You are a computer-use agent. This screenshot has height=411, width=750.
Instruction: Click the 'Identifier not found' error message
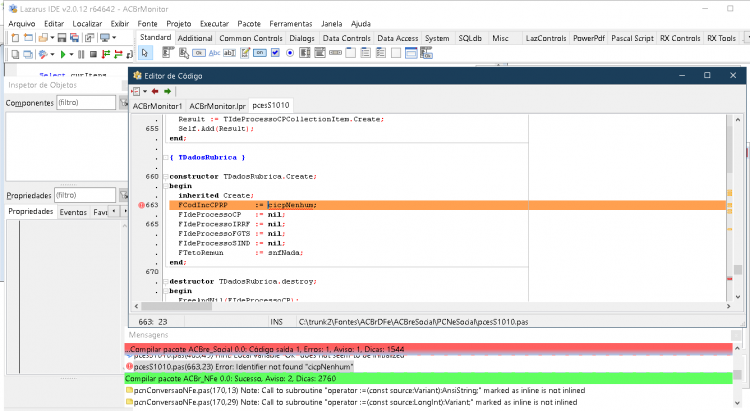[243, 367]
